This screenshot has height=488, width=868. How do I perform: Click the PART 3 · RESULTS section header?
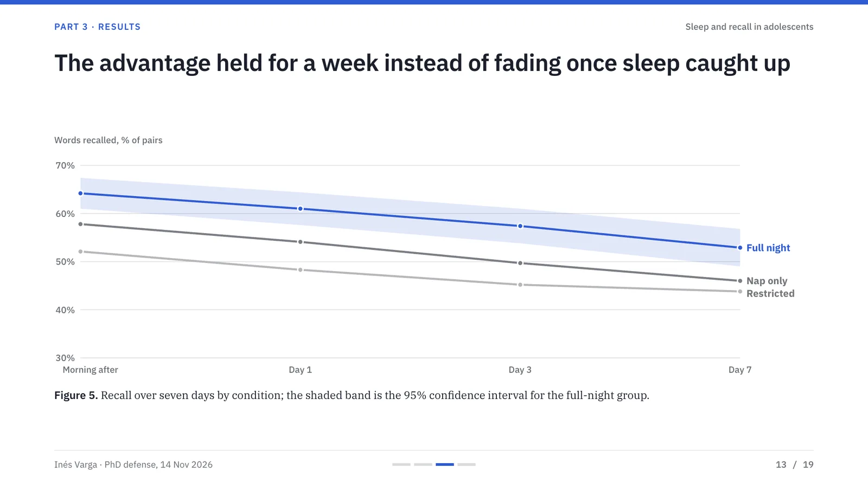(x=97, y=27)
